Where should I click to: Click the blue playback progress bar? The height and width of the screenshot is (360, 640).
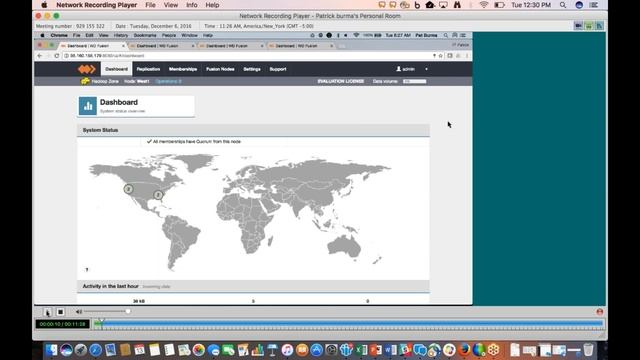coord(349,324)
